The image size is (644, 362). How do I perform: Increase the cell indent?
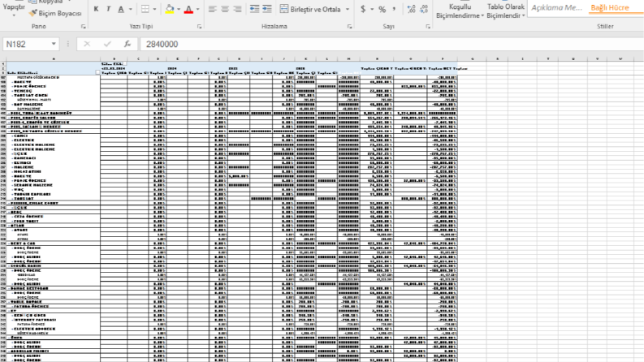pos(267,9)
